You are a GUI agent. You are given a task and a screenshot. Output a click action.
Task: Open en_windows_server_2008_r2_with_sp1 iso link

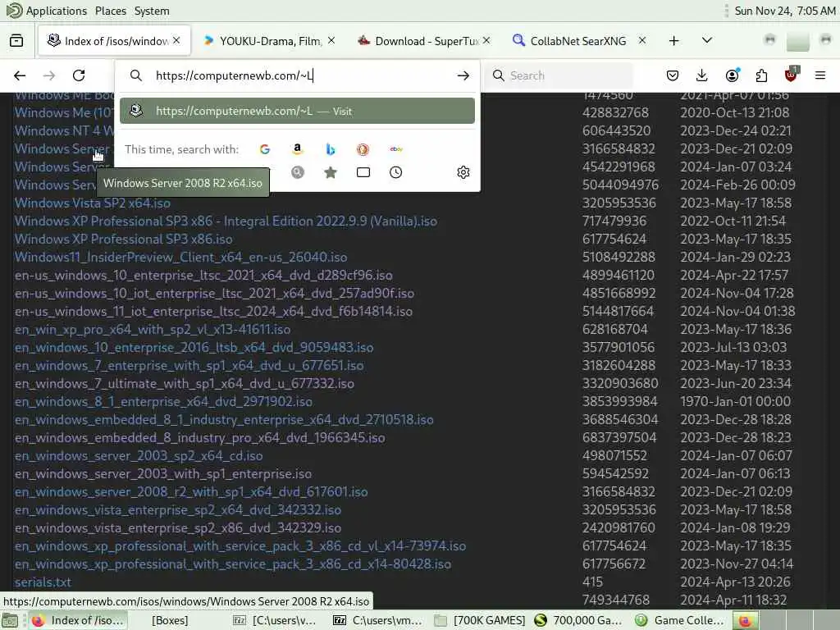tap(191, 492)
